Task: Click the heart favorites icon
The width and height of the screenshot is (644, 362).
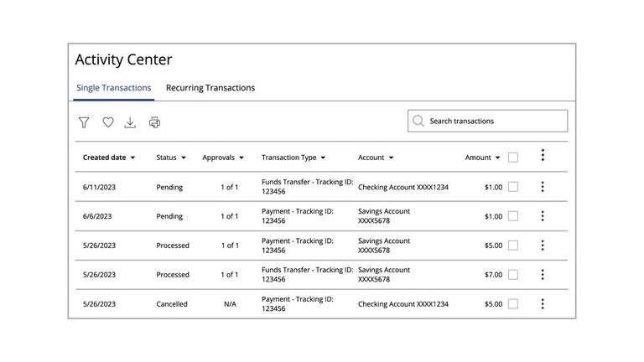Action: [108, 122]
